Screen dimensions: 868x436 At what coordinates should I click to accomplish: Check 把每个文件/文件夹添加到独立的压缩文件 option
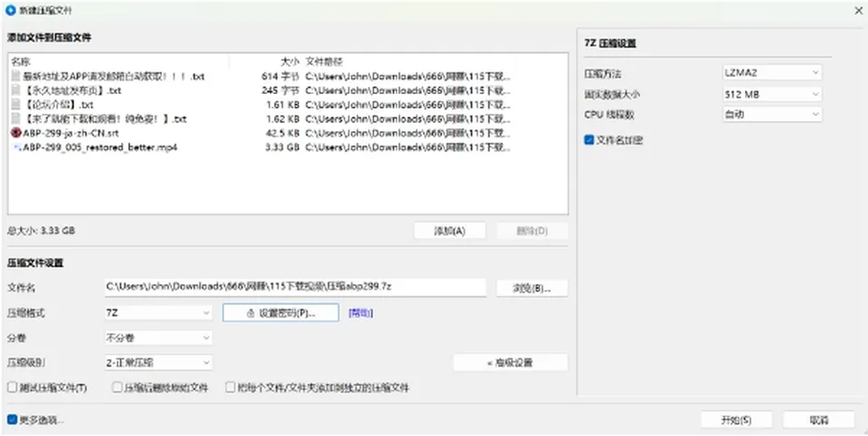[231, 387]
